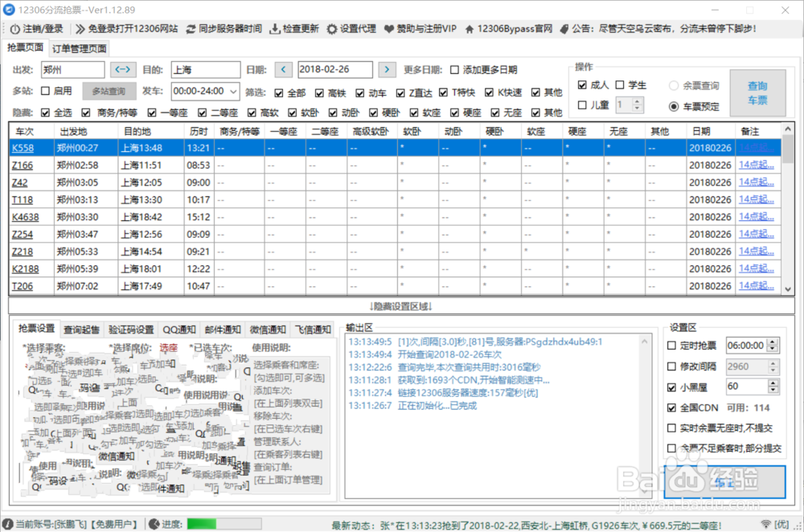Click train list scrollbar down arrow

788,289
